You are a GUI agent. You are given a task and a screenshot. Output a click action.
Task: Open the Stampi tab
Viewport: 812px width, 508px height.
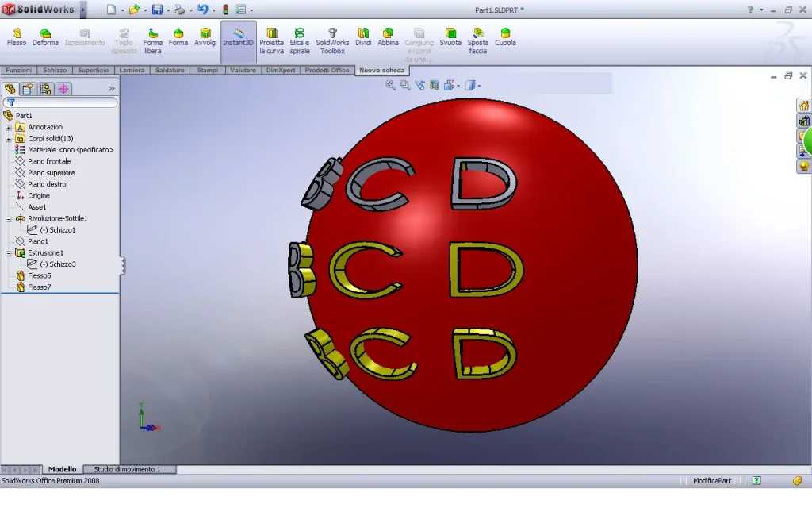[208, 70]
